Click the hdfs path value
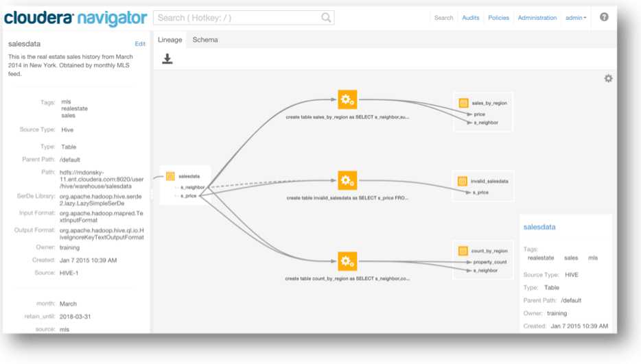 [102, 180]
